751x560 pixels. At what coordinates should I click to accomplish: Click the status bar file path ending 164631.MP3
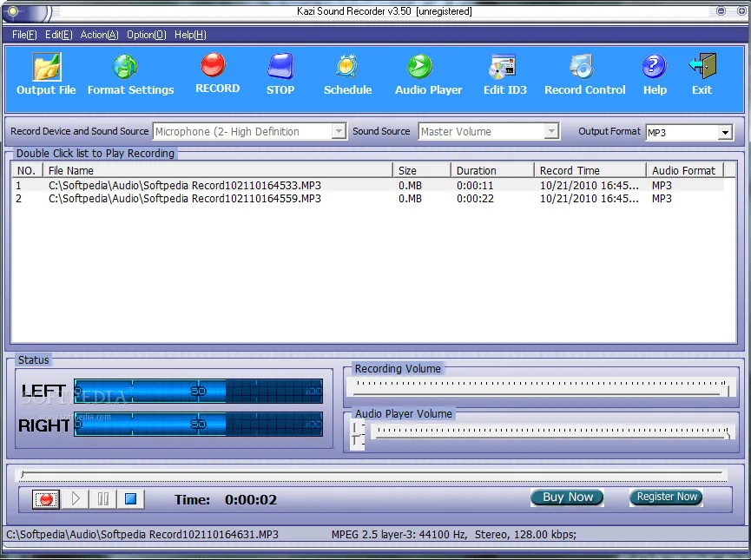tap(142, 535)
